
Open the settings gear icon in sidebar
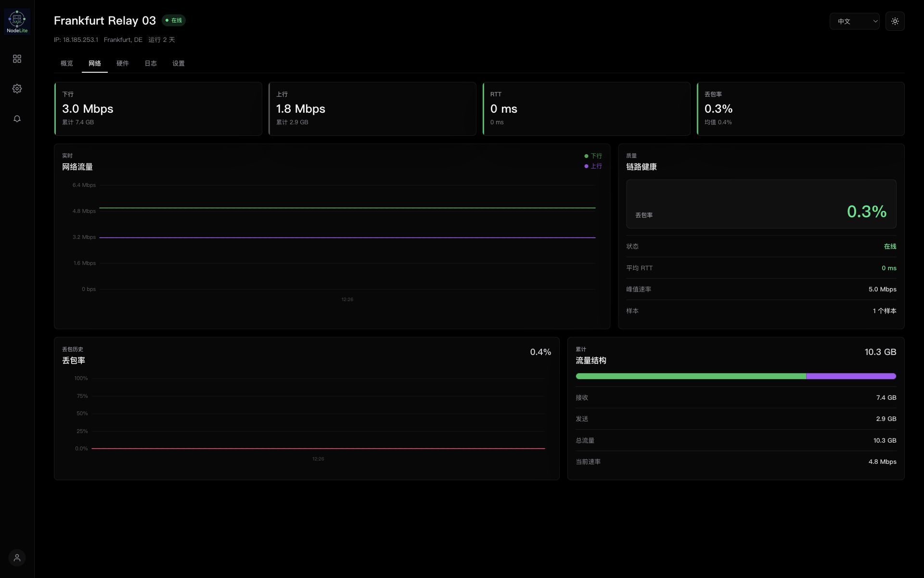pos(17,89)
